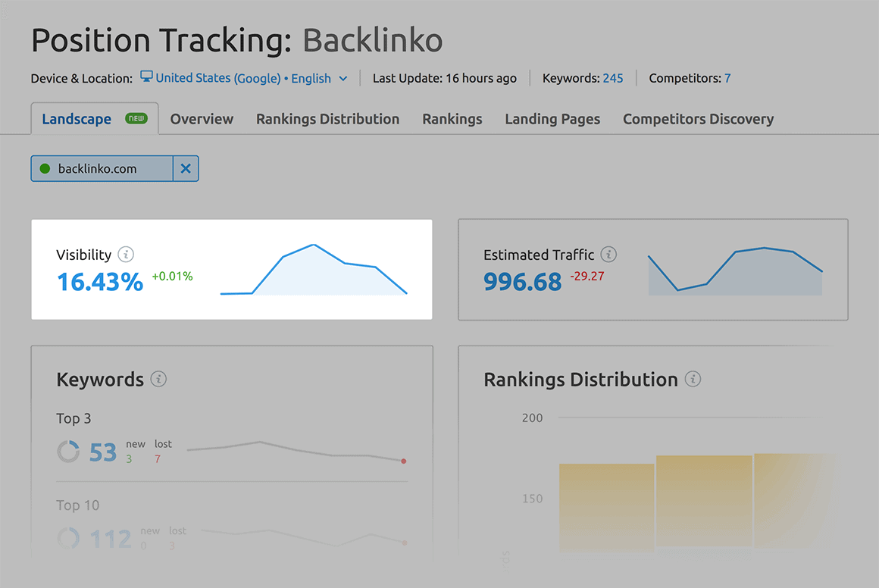The height and width of the screenshot is (588, 879).
Task: Click the green NEW badge on Landscape
Action: [136, 118]
